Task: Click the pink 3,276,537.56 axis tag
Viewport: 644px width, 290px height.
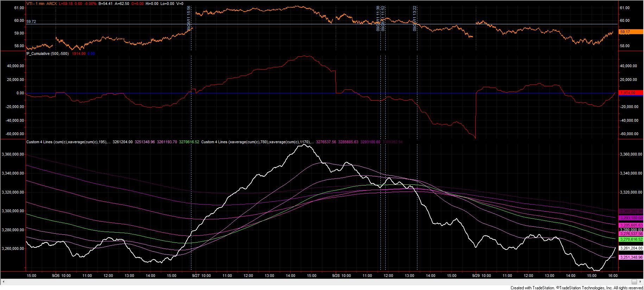Action: (631, 233)
